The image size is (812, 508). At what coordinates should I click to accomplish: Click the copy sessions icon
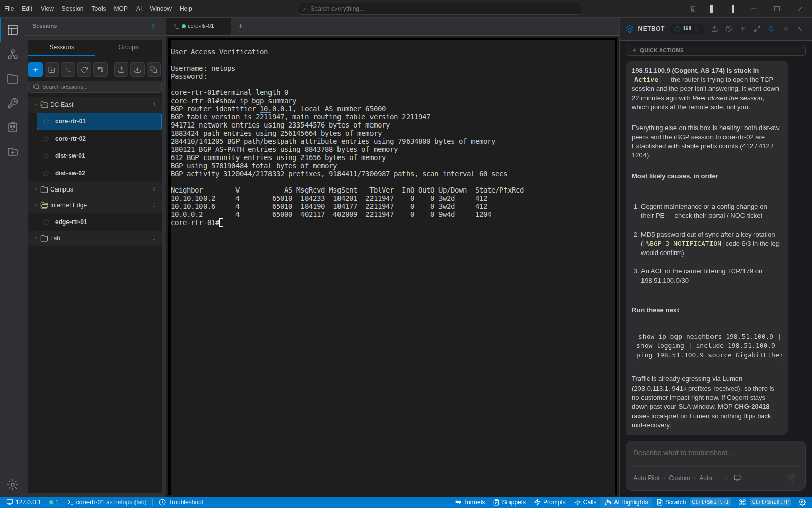154,70
